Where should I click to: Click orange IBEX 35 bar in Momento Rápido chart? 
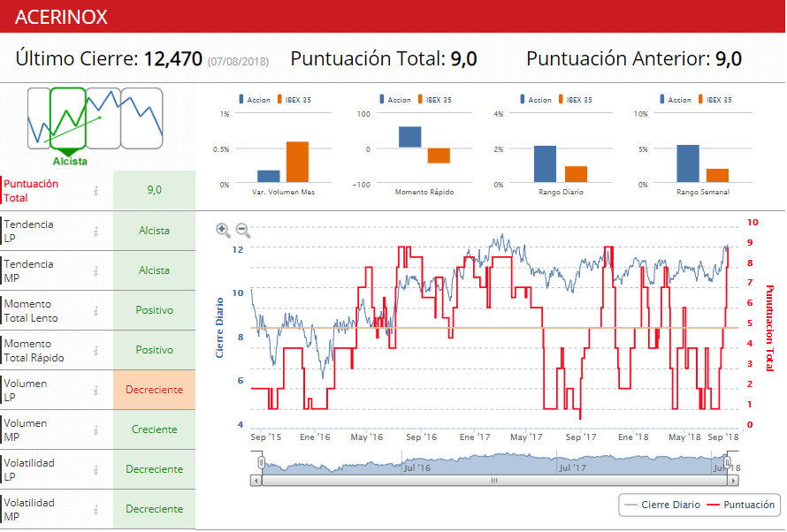[x=439, y=156]
